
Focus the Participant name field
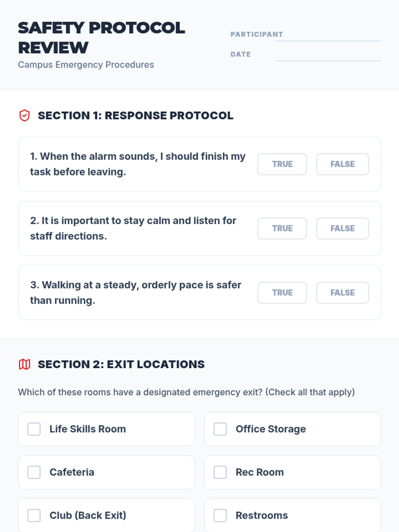(x=328, y=35)
